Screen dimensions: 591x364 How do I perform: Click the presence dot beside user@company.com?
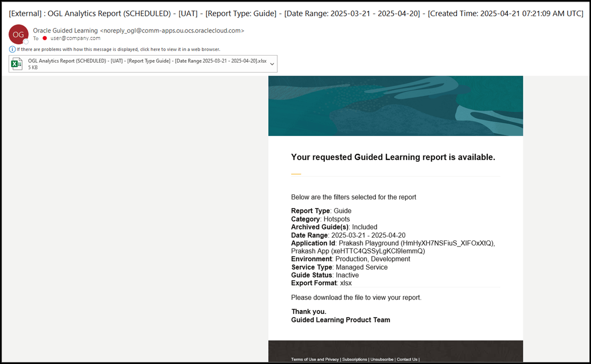tap(44, 37)
